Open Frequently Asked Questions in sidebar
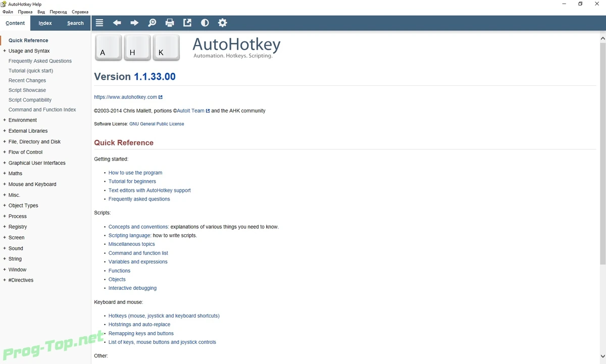The width and height of the screenshot is (606, 364). pyautogui.click(x=40, y=61)
